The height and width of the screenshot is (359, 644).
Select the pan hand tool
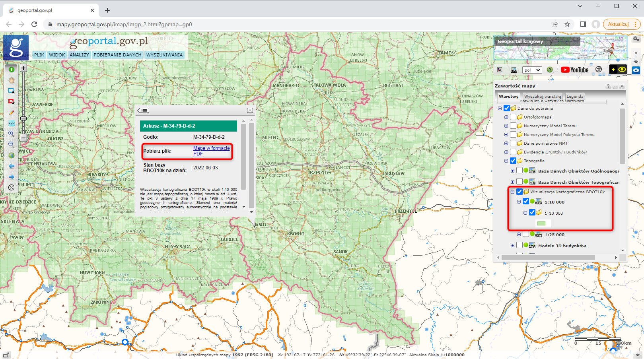12,80
